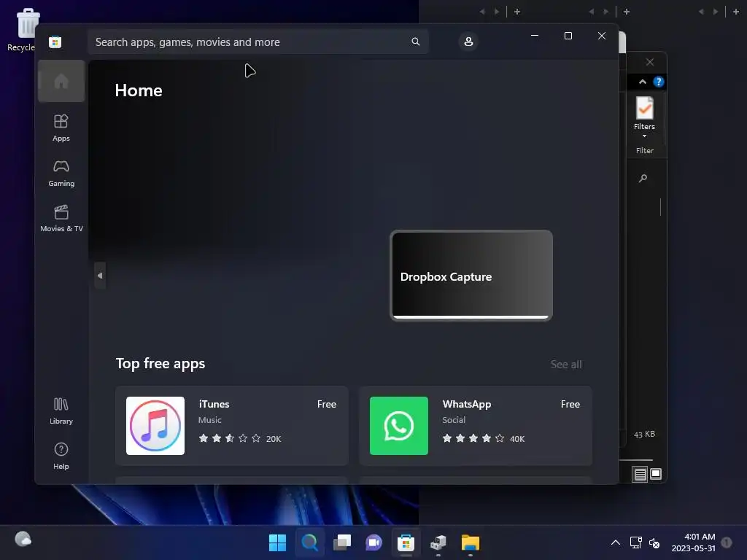Screen dimensions: 747x560
Task: Show hidden tray icons chevron
Action: click(616, 542)
